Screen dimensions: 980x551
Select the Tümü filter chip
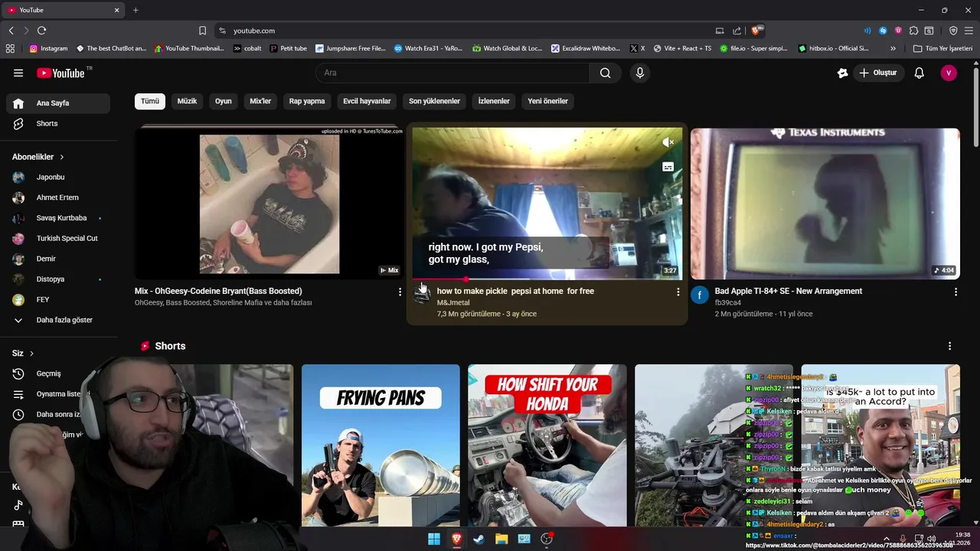coord(150,101)
